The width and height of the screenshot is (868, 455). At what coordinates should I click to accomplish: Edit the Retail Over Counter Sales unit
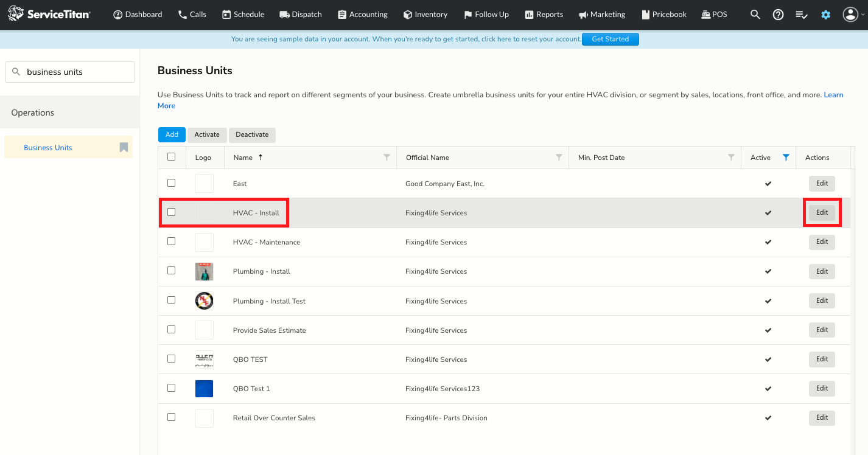point(822,417)
